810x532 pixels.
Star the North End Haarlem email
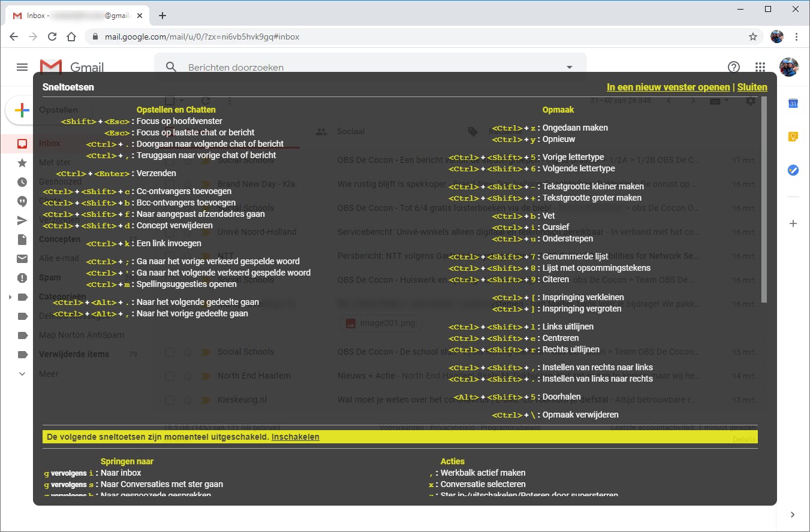(x=188, y=376)
